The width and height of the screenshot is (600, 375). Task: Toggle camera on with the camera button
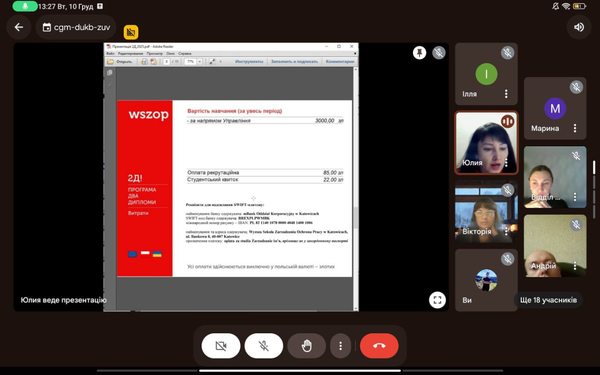[221, 346]
